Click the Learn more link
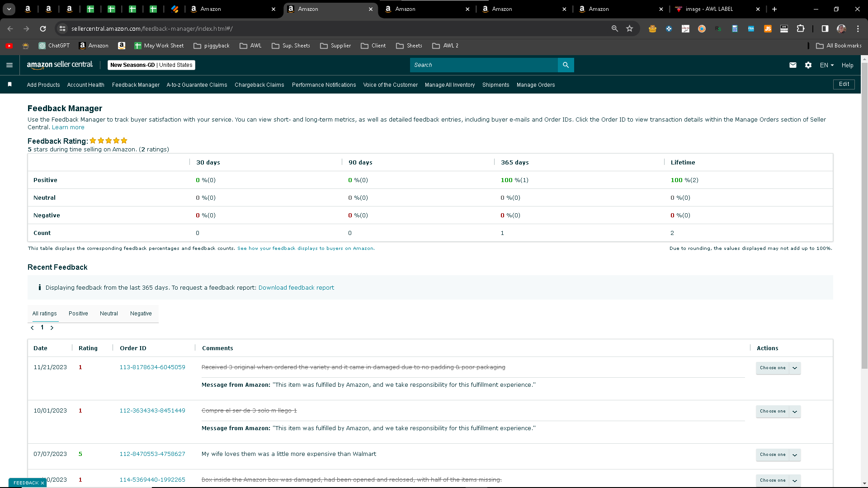The width and height of the screenshot is (868, 488). 68,127
